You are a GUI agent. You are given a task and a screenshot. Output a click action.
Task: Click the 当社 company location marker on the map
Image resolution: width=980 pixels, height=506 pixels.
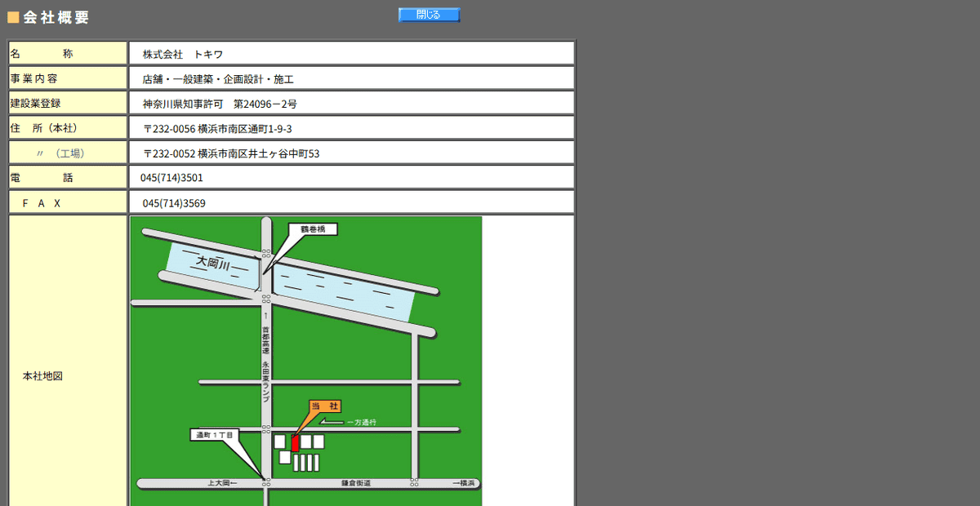[x=325, y=406]
